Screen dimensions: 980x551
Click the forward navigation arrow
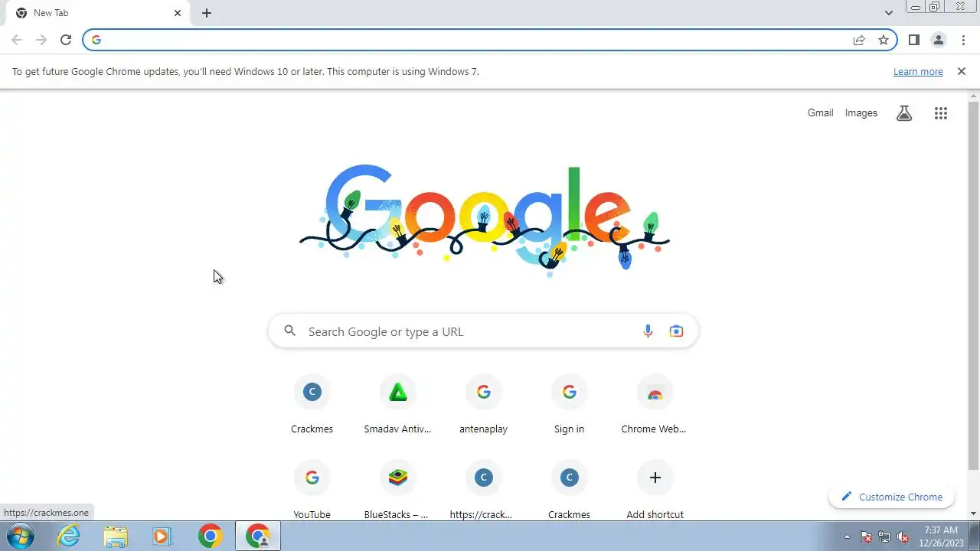point(41,40)
